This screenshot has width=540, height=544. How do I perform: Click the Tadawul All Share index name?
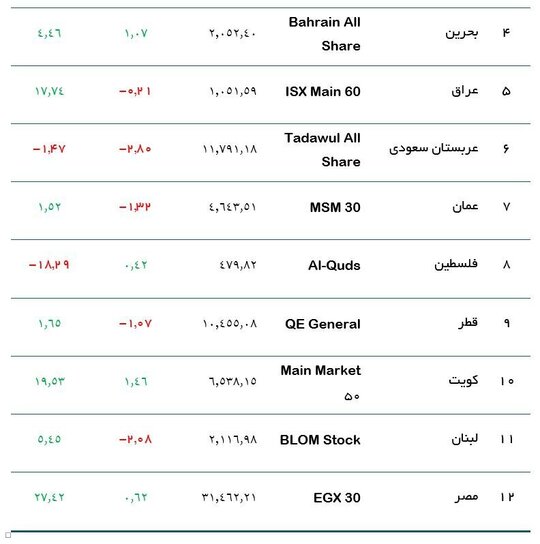(x=322, y=150)
